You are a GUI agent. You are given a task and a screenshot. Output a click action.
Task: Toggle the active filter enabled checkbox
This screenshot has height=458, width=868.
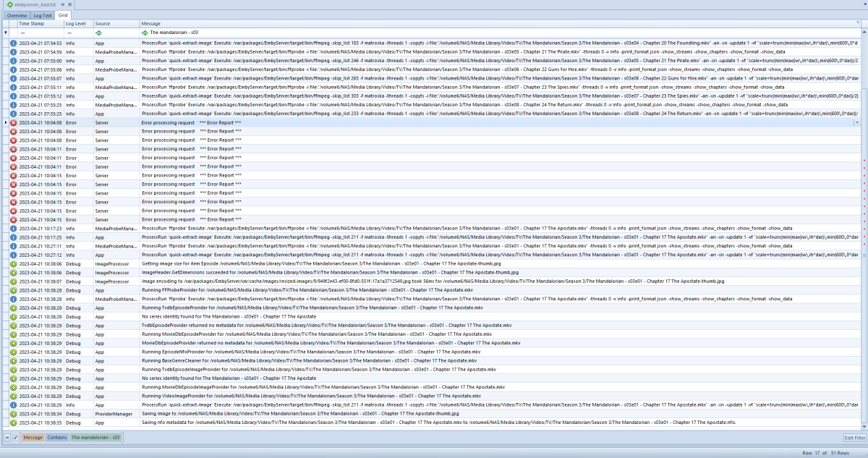15,438
